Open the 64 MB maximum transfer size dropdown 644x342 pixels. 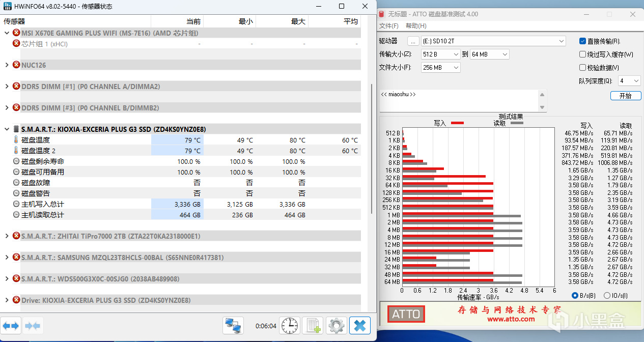pos(490,54)
